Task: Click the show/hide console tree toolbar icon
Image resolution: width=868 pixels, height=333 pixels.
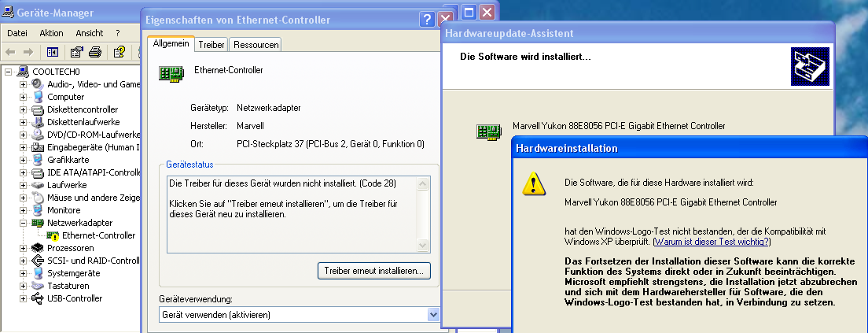Action: [53, 53]
